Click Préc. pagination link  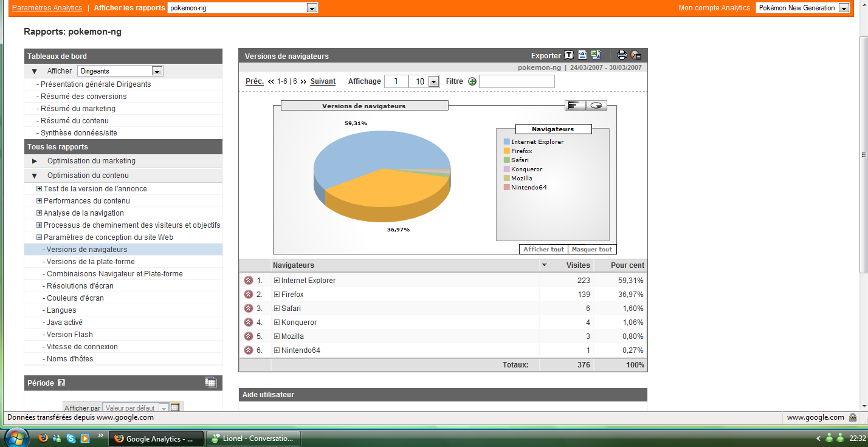(x=255, y=81)
